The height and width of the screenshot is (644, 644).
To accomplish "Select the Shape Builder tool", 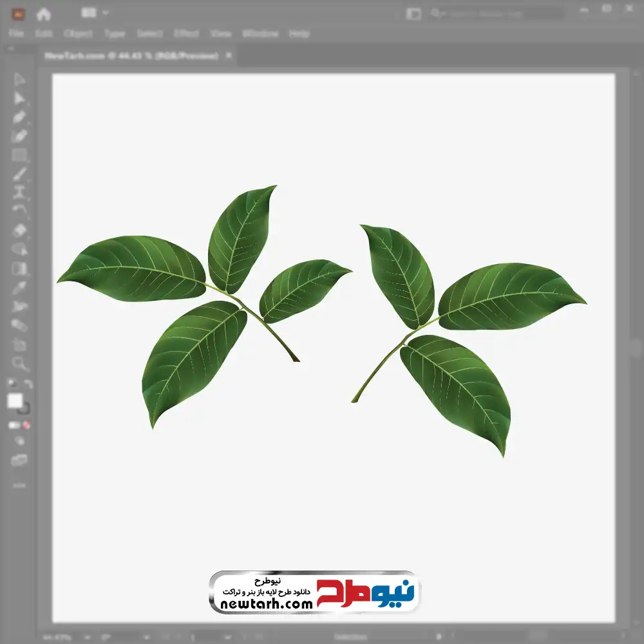I will pos(19,249).
